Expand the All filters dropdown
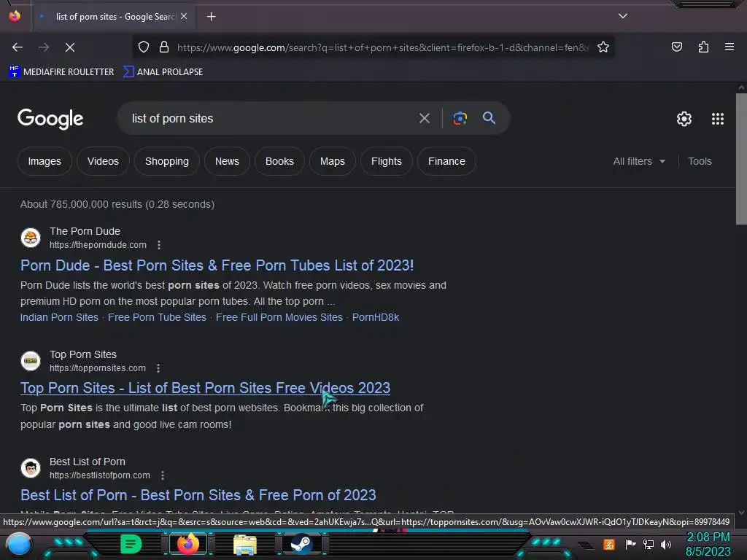 click(639, 161)
